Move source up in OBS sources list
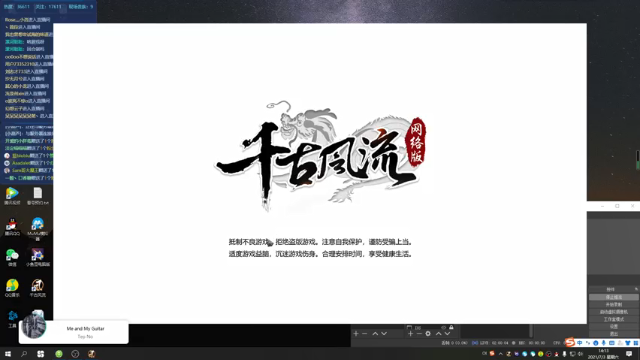640x360 pixels. point(438,333)
